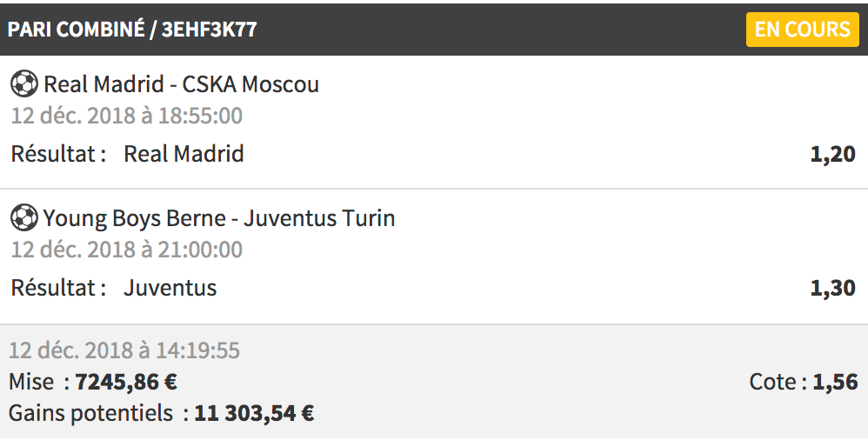868x440 pixels.
Task: Open the Young Boys Berne - Juventus Turin match
Action: (x=219, y=218)
